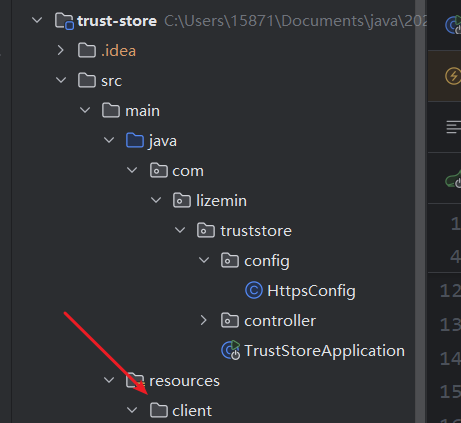
Task: Collapse the truststore package chevron
Action: [180, 230]
